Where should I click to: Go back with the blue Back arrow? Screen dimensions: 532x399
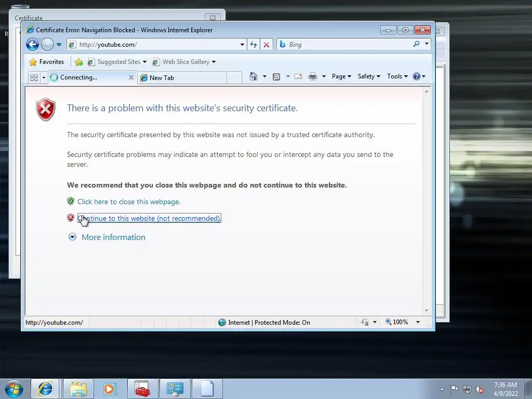tap(33, 45)
